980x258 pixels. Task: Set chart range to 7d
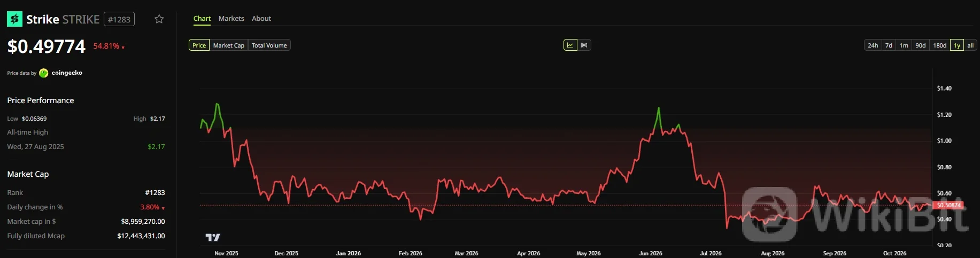tap(889, 45)
